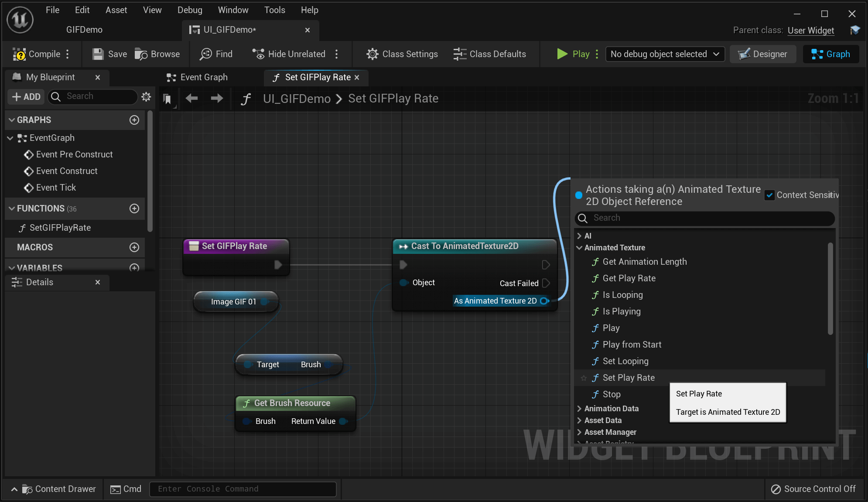Open Class Settings gear
The image size is (868, 502).
[x=372, y=54]
